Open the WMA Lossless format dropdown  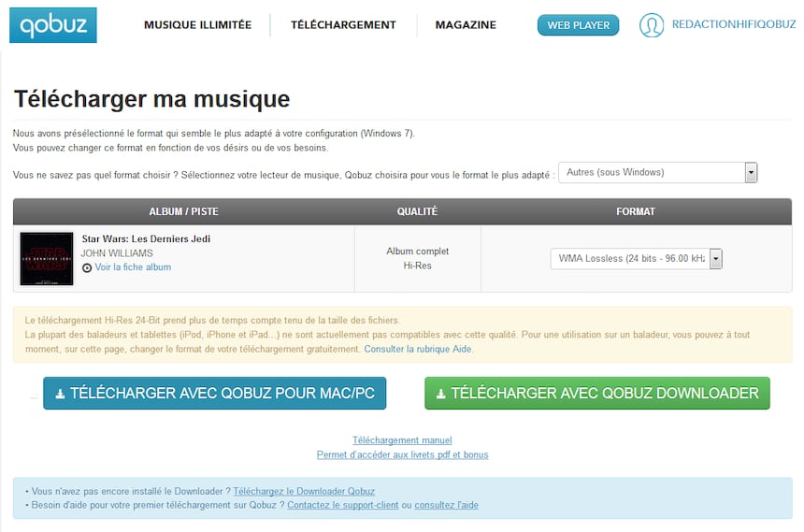tap(637, 259)
